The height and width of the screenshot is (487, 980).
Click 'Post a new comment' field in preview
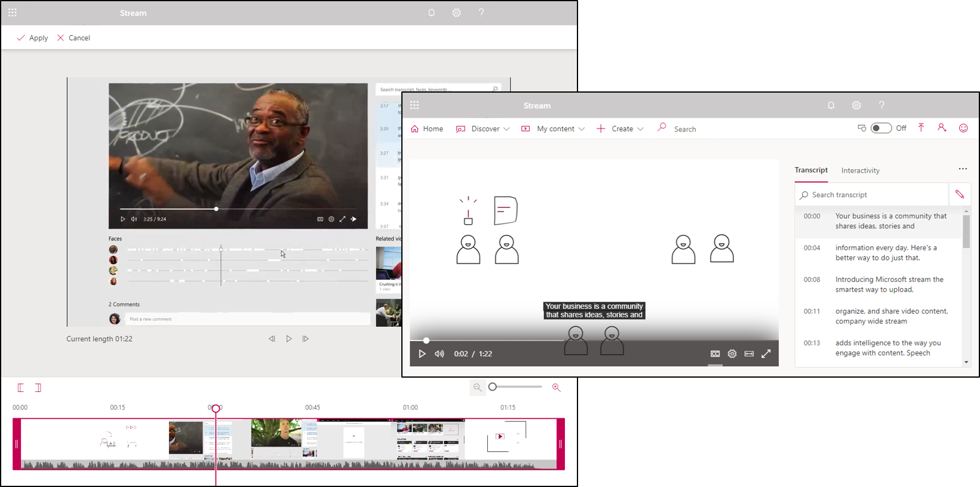tap(248, 319)
